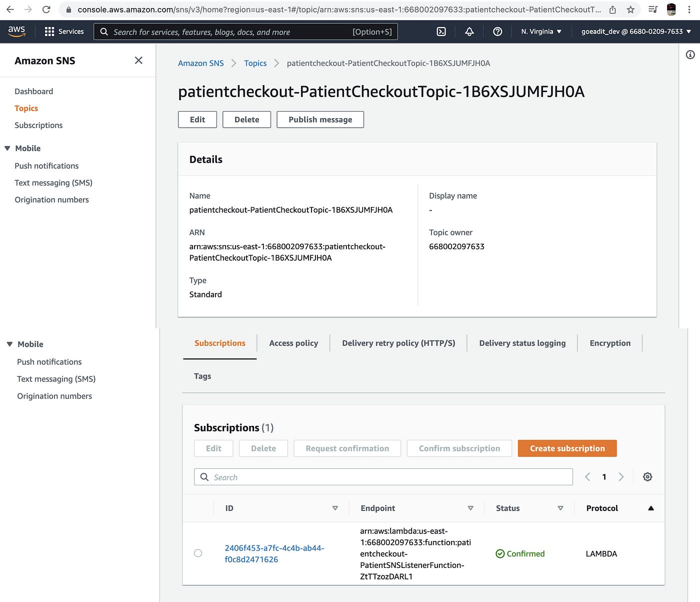Share this page icon in address bar
The image size is (700, 602).
(x=612, y=10)
